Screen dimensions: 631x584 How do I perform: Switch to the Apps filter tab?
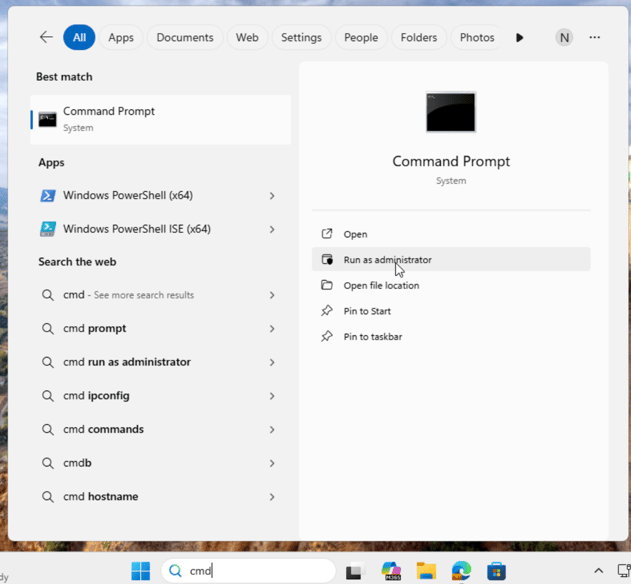[x=121, y=37]
